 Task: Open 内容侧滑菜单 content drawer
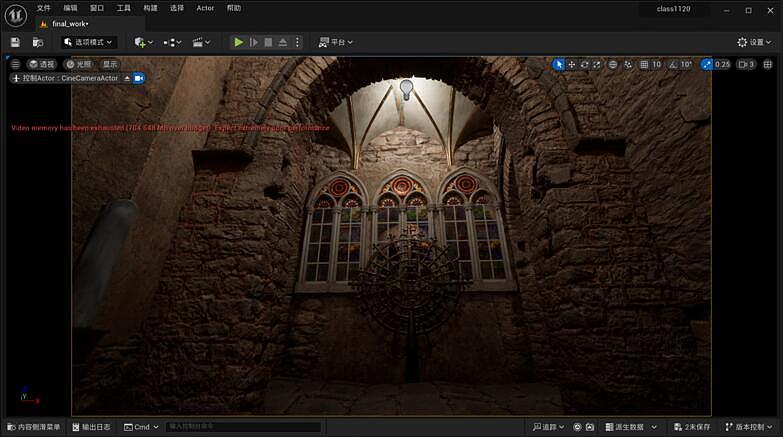click(34, 427)
